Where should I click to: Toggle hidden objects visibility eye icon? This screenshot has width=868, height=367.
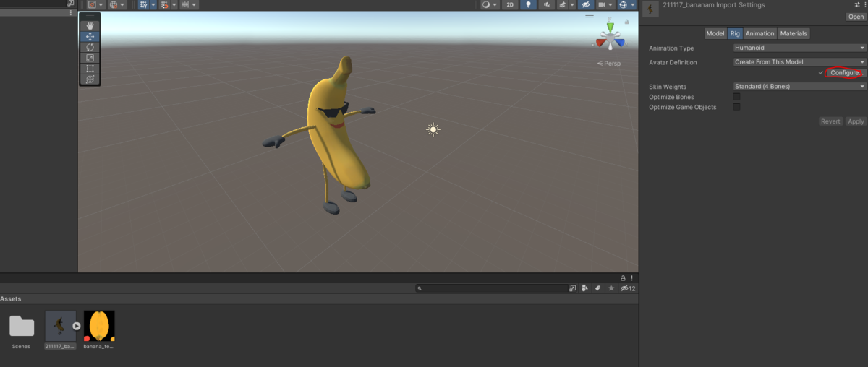point(586,4)
